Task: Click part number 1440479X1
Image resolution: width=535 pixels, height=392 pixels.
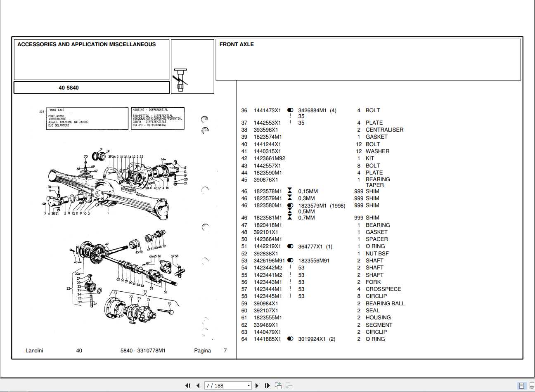Action: coord(267,332)
